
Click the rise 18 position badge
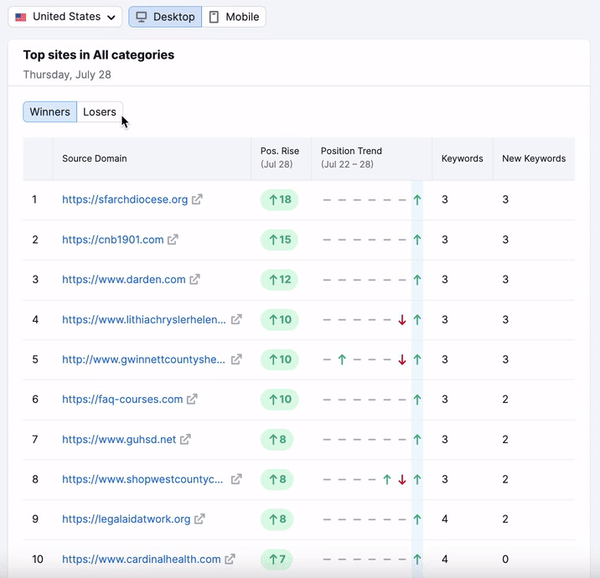279,200
